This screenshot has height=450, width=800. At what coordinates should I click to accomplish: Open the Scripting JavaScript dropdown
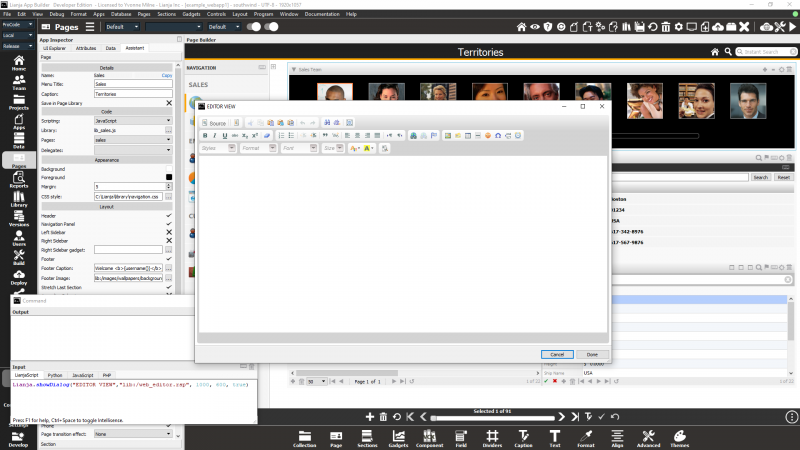click(x=133, y=121)
